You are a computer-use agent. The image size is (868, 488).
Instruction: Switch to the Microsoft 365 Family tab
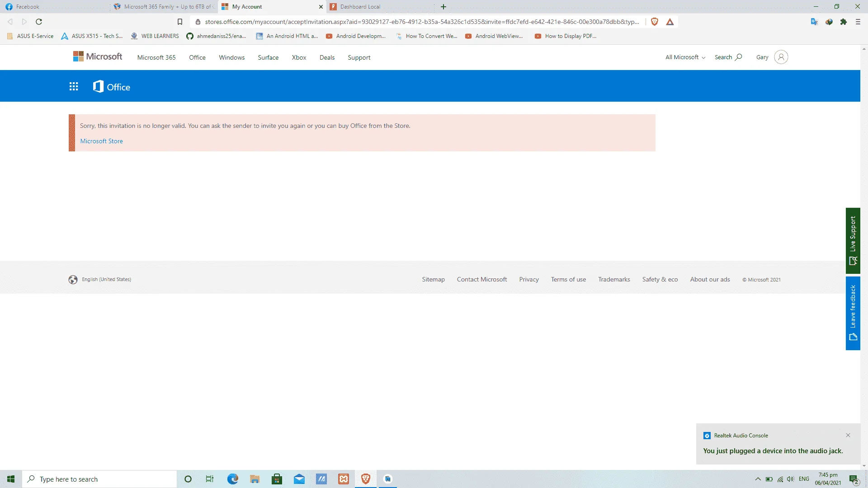[x=164, y=7]
